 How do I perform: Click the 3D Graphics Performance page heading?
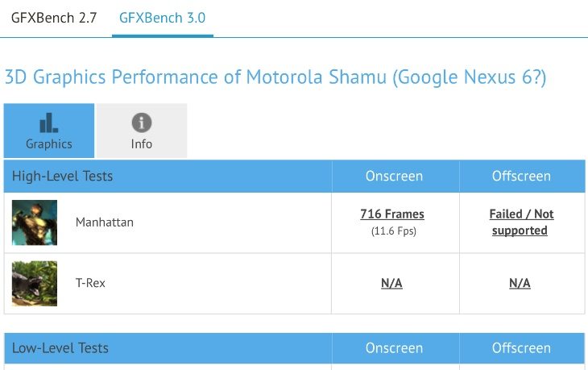click(275, 77)
